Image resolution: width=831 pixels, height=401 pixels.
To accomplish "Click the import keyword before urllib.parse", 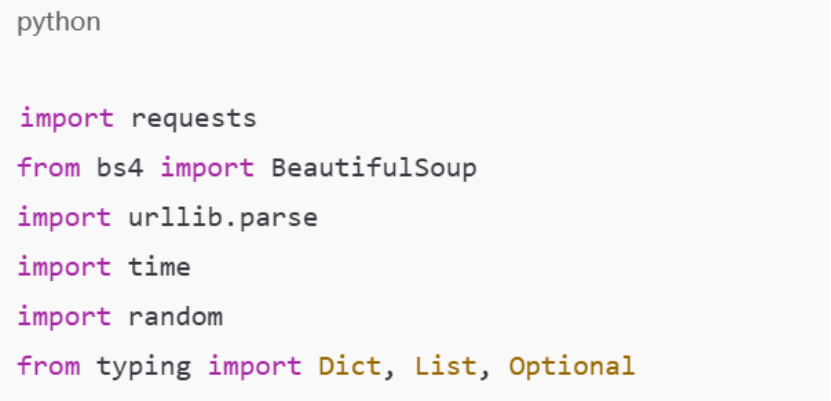I will tap(64, 217).
